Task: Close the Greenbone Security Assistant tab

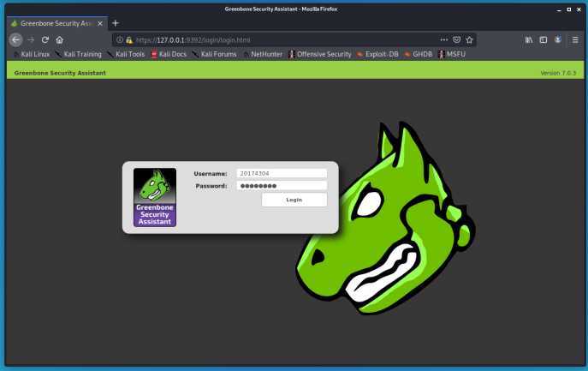Action: [100, 23]
